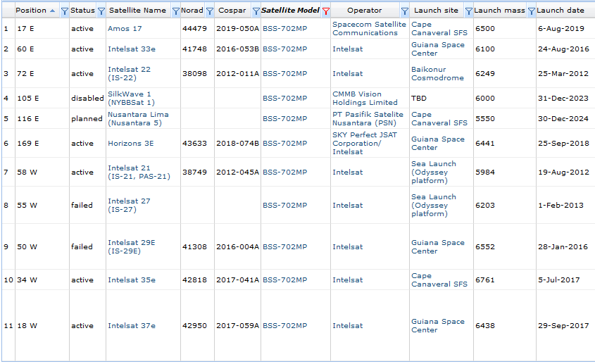Viewport: 595px width, 364px height.
Task: Open the Intelsat 33e link
Action: pos(132,49)
